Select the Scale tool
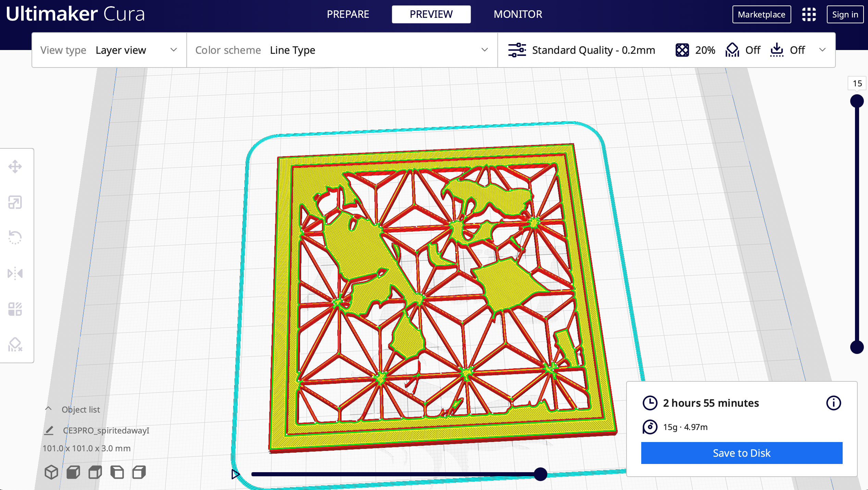The height and width of the screenshot is (490, 868). point(15,203)
